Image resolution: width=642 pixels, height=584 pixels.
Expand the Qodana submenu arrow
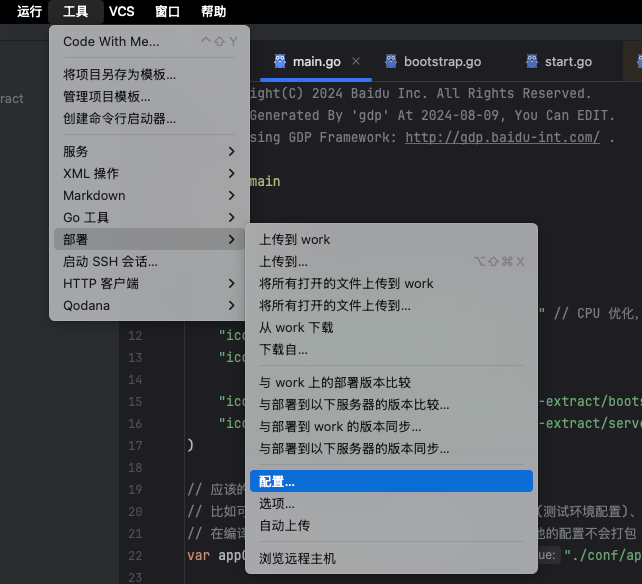point(231,306)
